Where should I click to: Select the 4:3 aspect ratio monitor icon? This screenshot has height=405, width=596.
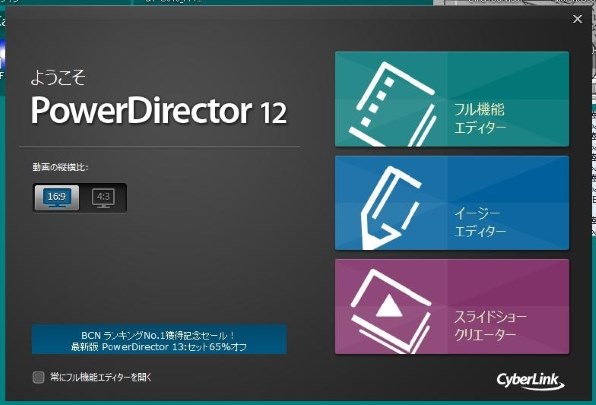103,198
